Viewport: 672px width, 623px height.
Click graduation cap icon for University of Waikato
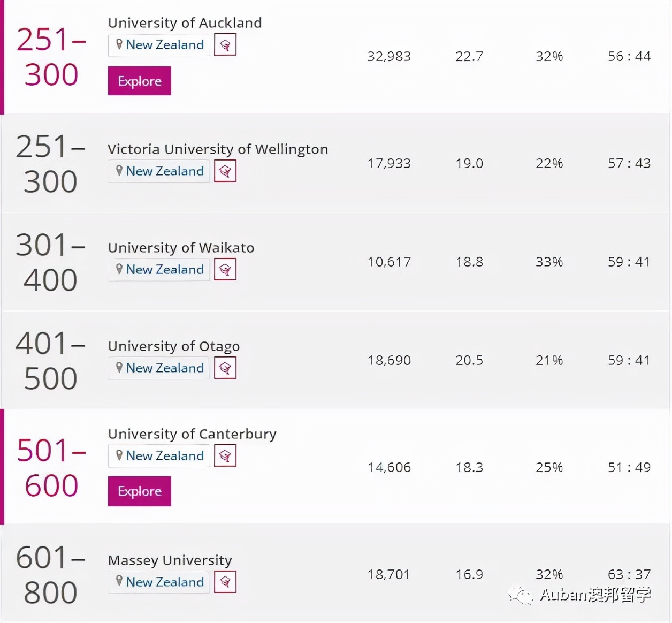tap(225, 270)
